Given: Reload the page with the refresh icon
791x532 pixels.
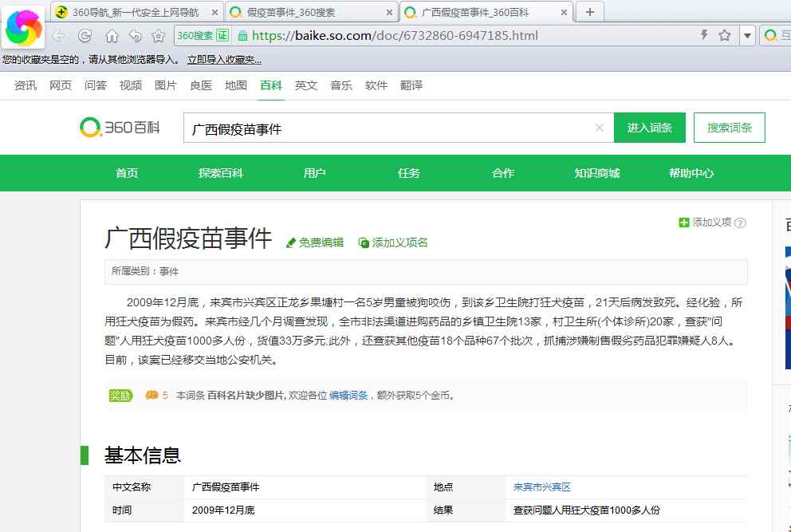Looking at the screenshot, I should [85, 36].
